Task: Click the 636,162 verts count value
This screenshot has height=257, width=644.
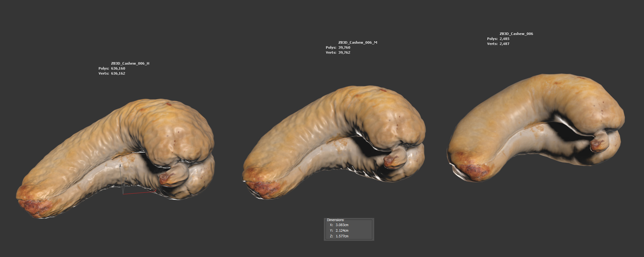Action: coord(118,73)
